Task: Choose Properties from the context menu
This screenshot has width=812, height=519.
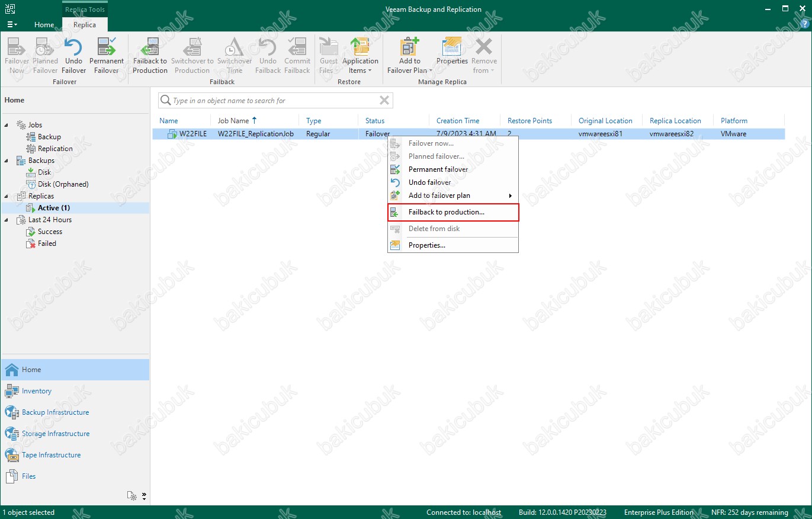Action: (453, 245)
